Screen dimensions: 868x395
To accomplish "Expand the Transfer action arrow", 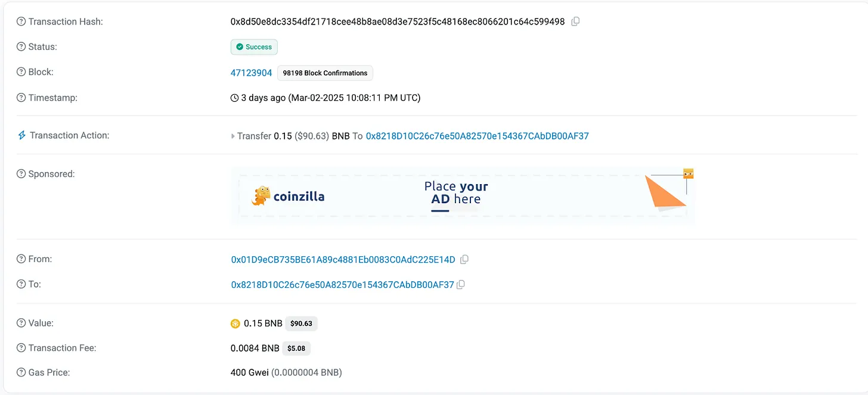I will pos(233,136).
